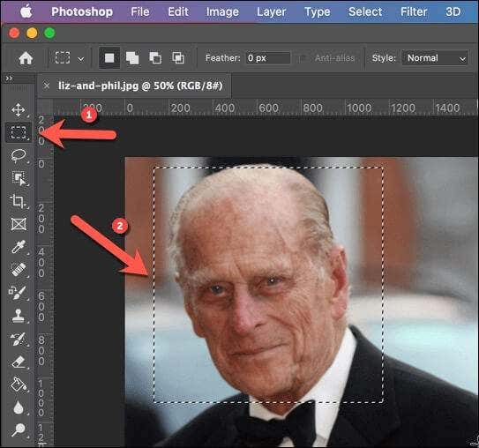479x448 pixels.
Task: Toggle the Anti-alias checkbox
Action: (302, 58)
